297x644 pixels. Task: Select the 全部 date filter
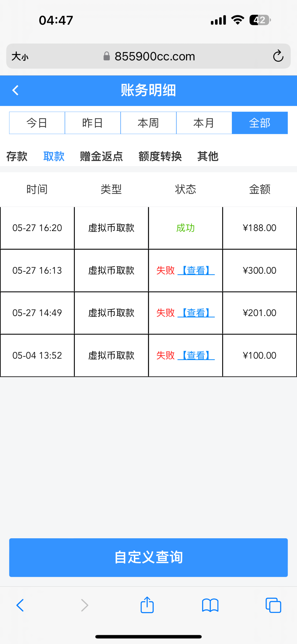click(260, 123)
